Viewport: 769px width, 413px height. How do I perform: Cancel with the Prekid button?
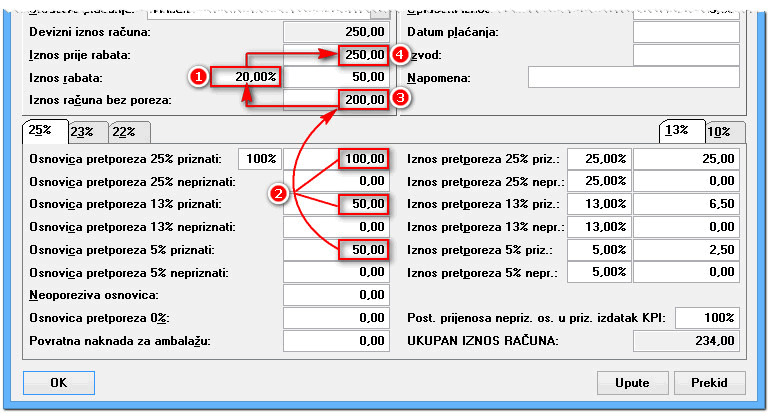pos(710,383)
